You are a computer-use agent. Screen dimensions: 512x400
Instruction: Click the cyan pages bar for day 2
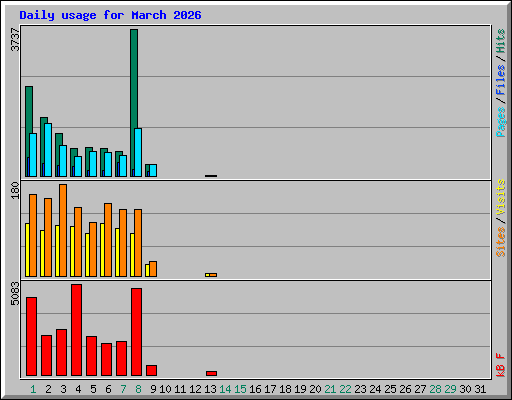(48, 150)
